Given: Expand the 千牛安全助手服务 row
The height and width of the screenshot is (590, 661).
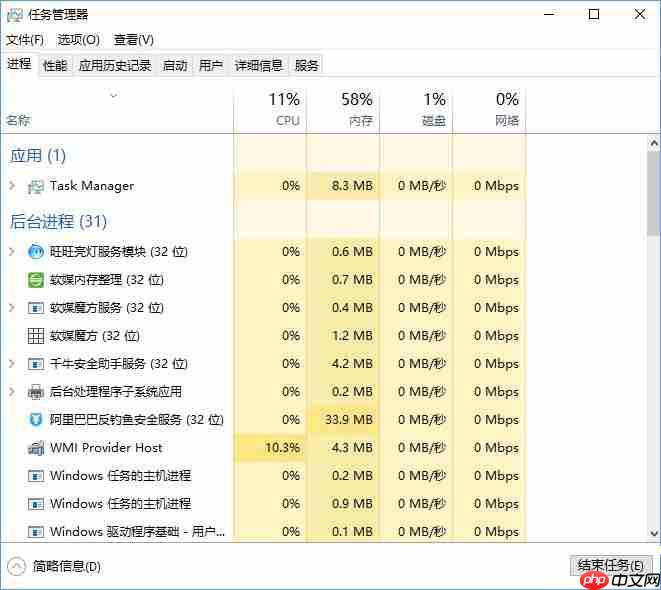Looking at the screenshot, I should click(12, 363).
